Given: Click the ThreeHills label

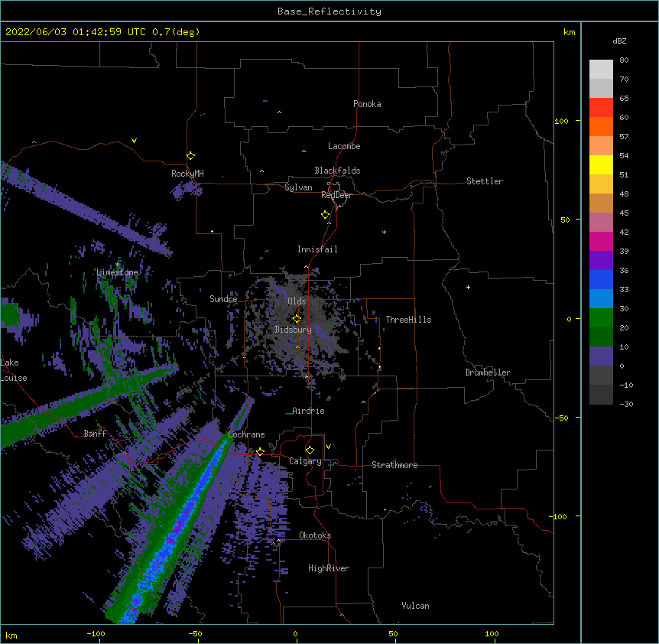Looking at the screenshot, I should click(x=408, y=320).
